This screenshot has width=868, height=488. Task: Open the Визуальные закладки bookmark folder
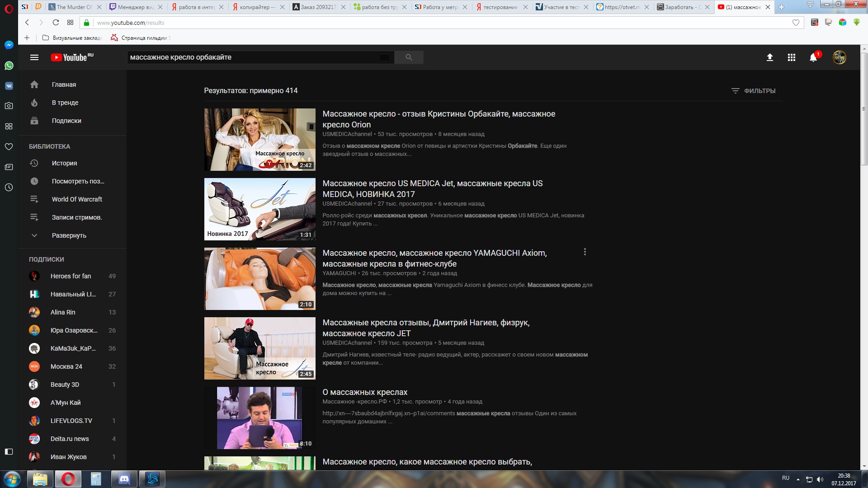coord(72,38)
